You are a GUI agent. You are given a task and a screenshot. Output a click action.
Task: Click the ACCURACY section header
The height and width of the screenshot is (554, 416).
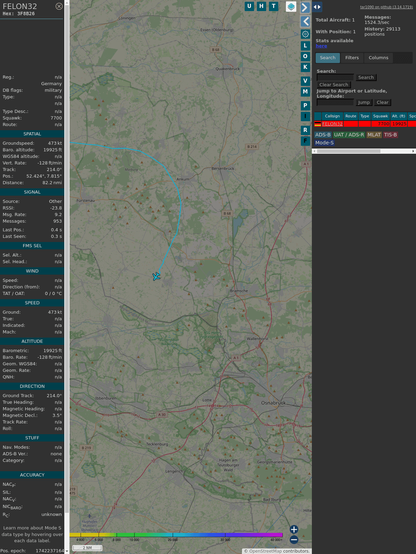(x=32, y=475)
